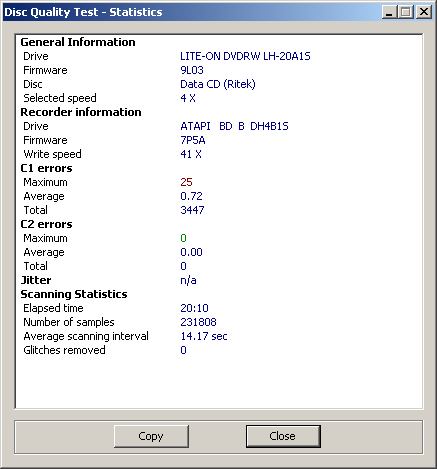437x469 pixels.
Task: Click the Jitter n/a value
Action: pos(188,280)
